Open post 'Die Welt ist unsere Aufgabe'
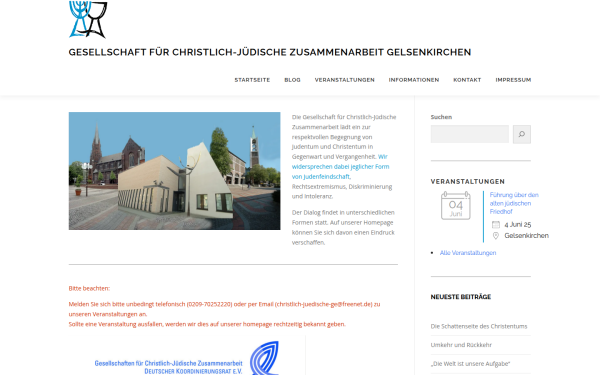The height and width of the screenshot is (375, 600). point(470,364)
